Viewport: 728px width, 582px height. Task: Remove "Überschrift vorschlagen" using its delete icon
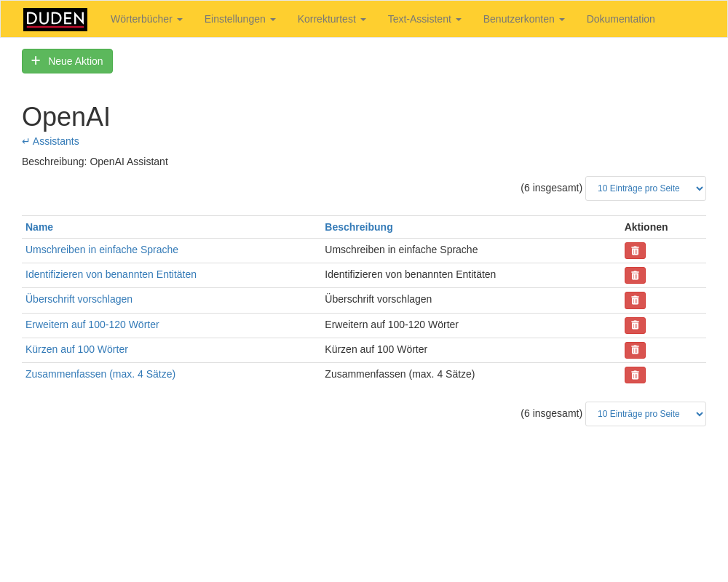[x=634, y=300]
